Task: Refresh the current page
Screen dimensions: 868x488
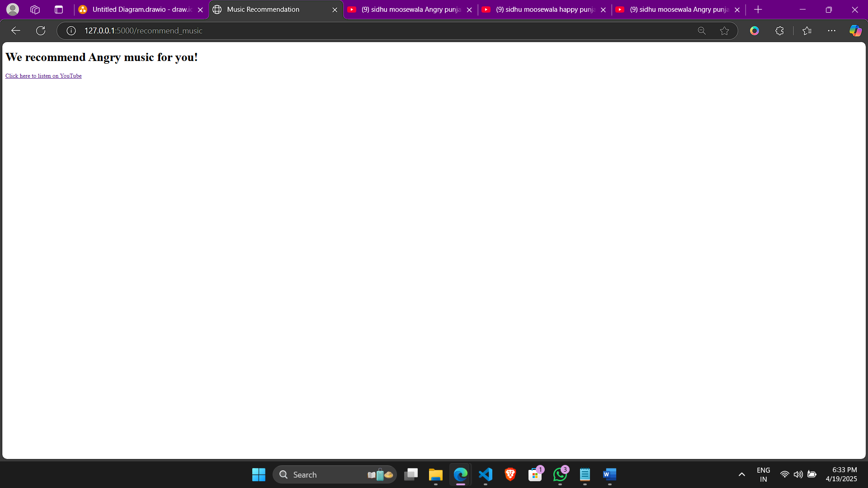Action: click(41, 31)
